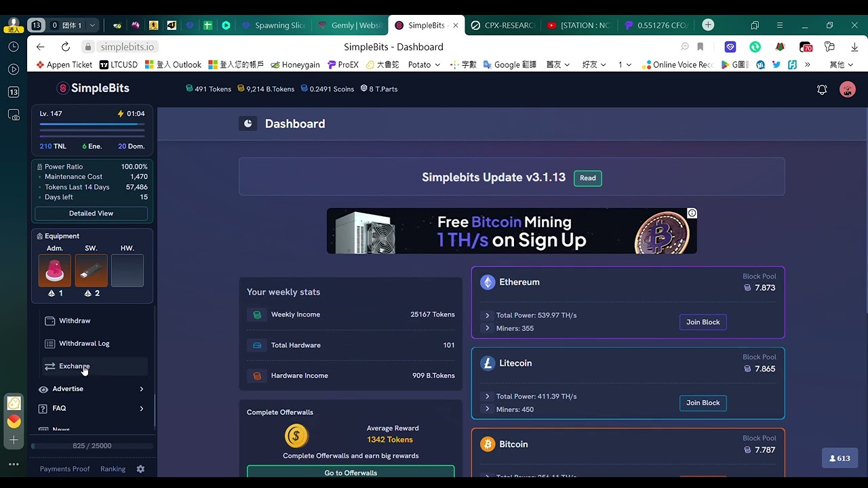Select the SW. equipment slot item
Viewport: 868px width, 488px height.
91,270
